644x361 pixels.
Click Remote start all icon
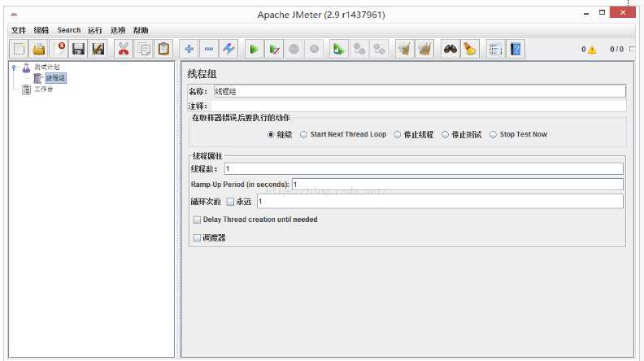click(339, 50)
